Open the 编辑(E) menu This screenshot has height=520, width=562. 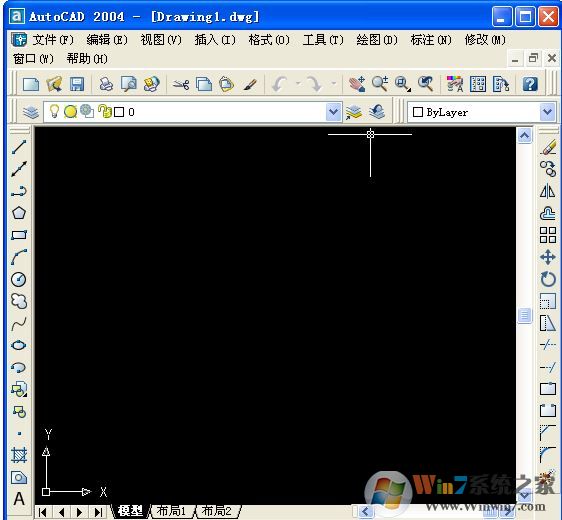[x=107, y=40]
